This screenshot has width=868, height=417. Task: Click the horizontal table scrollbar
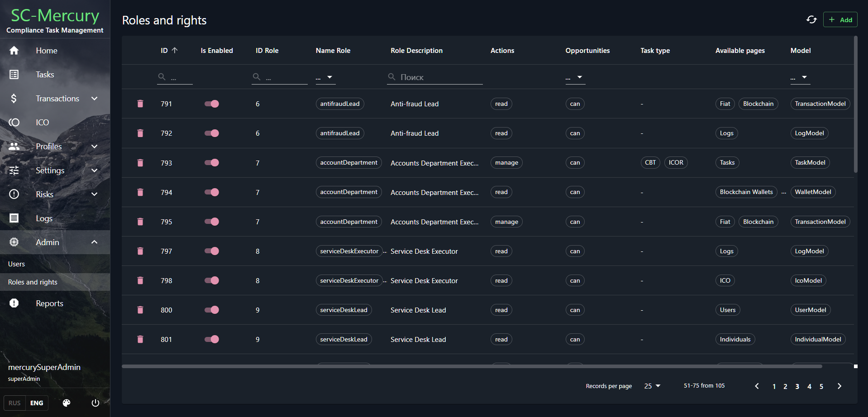(472, 366)
